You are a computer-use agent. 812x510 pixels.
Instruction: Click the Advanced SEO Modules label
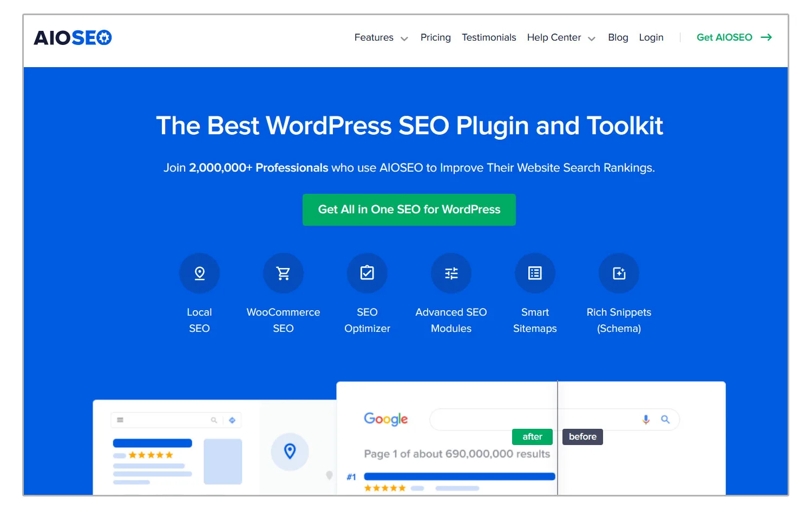tap(451, 321)
